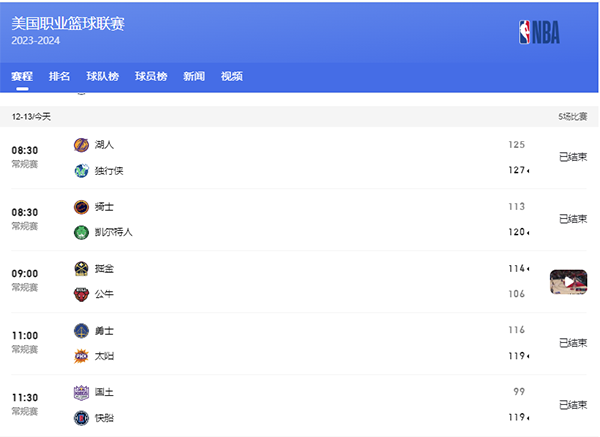Click the 太阳 team name
The image size is (600, 437).
point(104,356)
